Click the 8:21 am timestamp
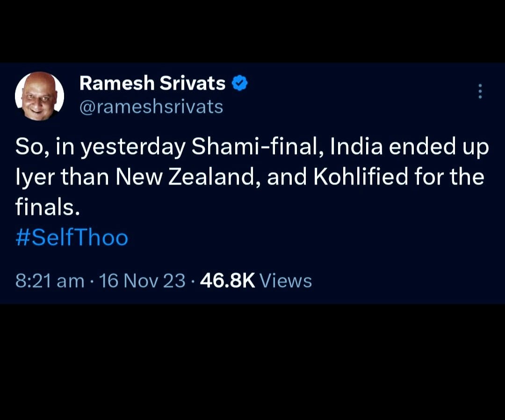This screenshot has width=505, height=420. point(50,281)
